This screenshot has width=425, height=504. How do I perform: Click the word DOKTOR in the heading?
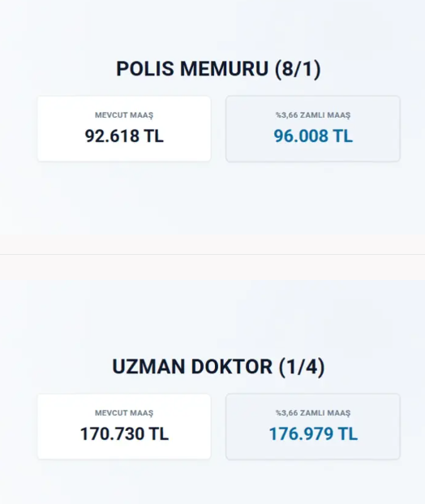click(232, 367)
